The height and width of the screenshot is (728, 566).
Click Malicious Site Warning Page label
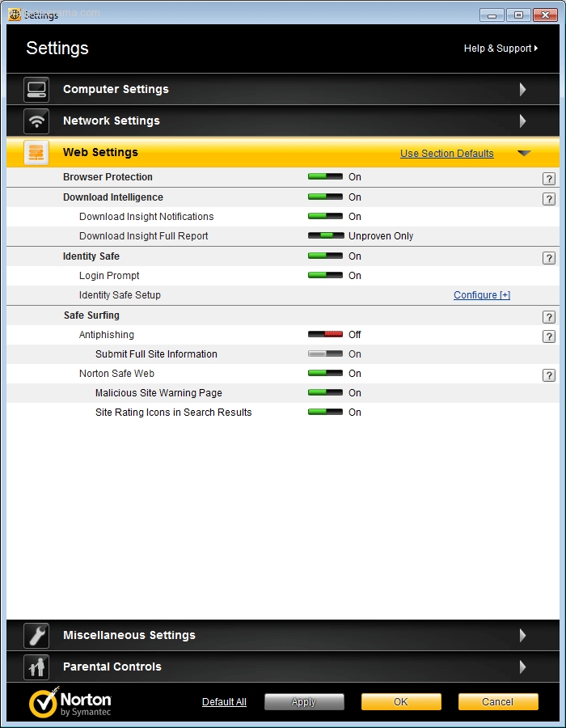tap(158, 393)
